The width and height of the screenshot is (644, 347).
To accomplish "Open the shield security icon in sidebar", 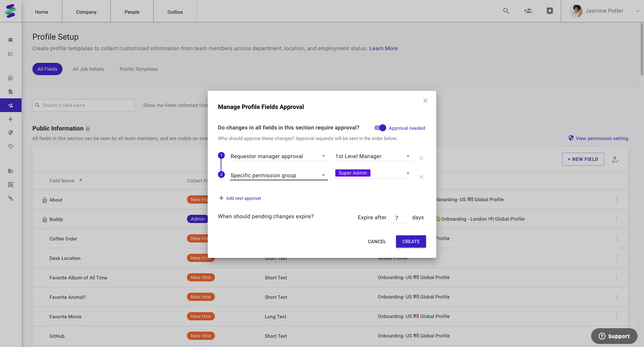I will pyautogui.click(x=11, y=133).
